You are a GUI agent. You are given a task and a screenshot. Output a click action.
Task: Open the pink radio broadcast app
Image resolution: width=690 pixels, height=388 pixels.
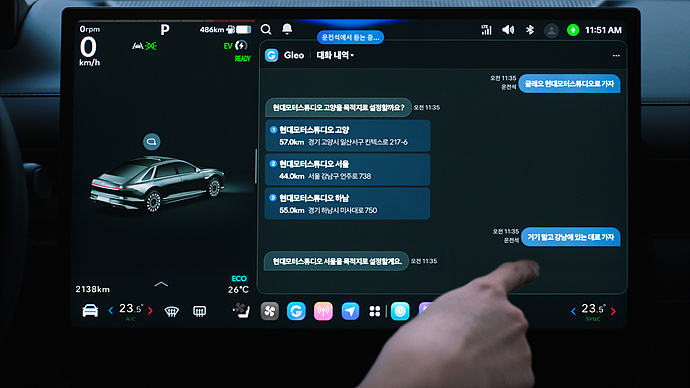click(323, 311)
